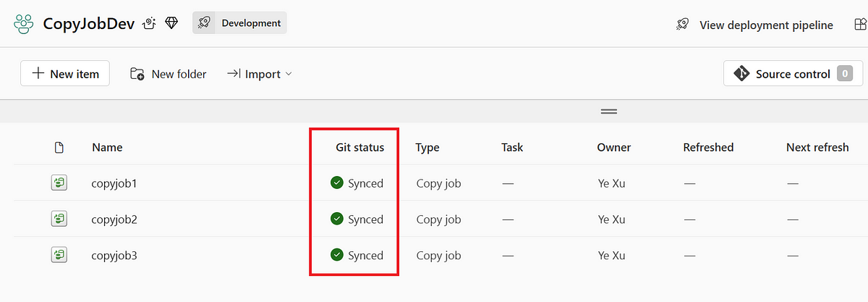Sort by the Name column header
This screenshot has height=302, width=868.
(x=107, y=148)
